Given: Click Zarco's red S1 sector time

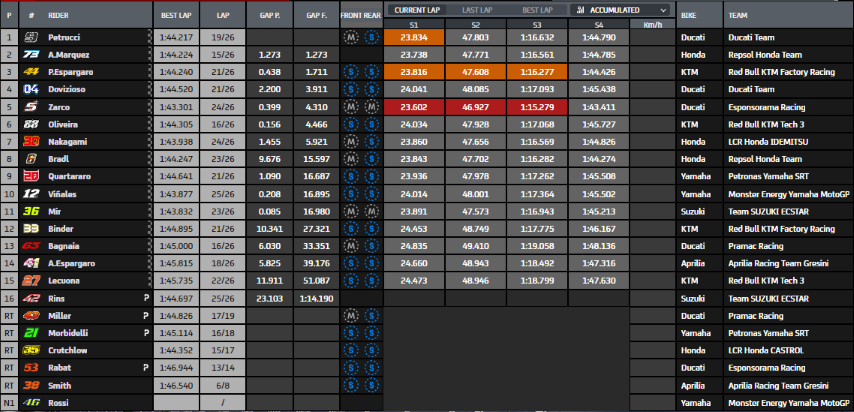Looking at the screenshot, I should [413, 107].
